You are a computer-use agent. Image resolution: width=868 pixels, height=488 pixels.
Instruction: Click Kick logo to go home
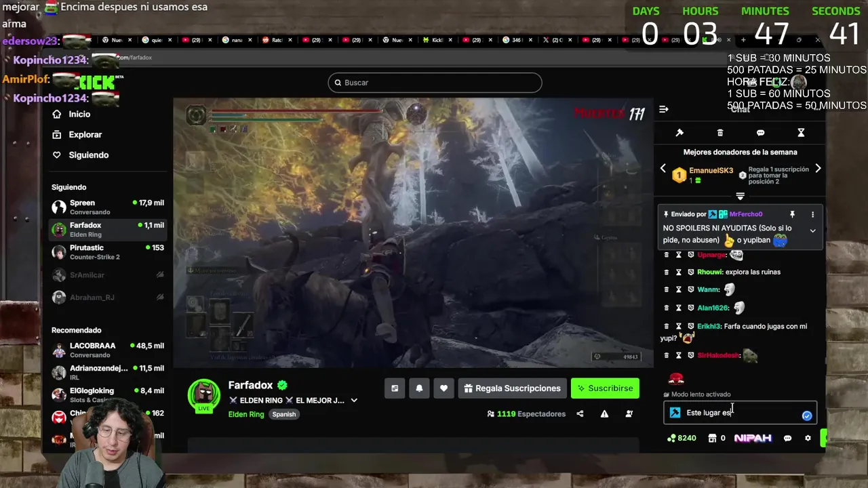(97, 83)
